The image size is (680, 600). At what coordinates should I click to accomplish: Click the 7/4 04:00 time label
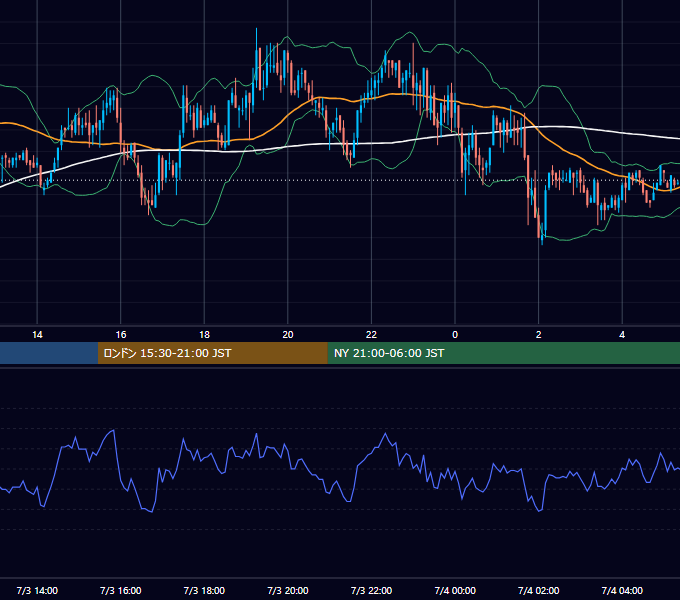tap(622, 590)
